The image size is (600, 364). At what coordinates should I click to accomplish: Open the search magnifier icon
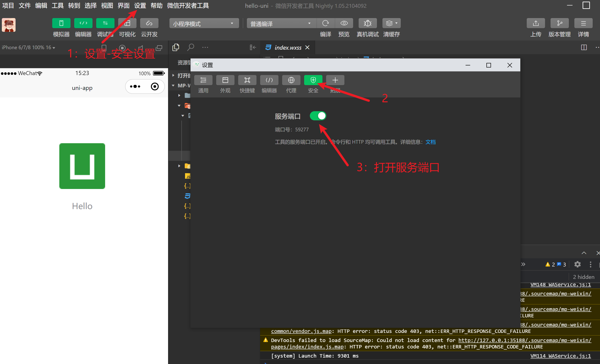tap(191, 47)
